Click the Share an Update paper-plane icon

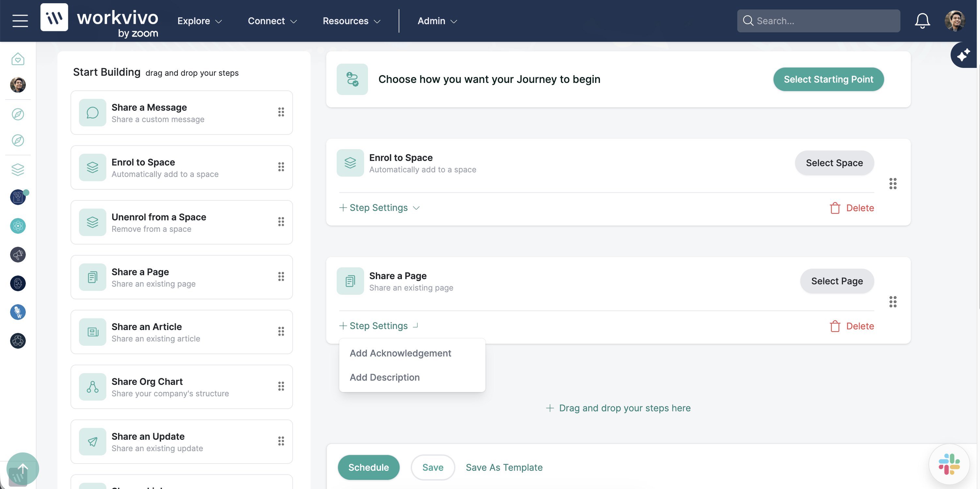(x=92, y=441)
